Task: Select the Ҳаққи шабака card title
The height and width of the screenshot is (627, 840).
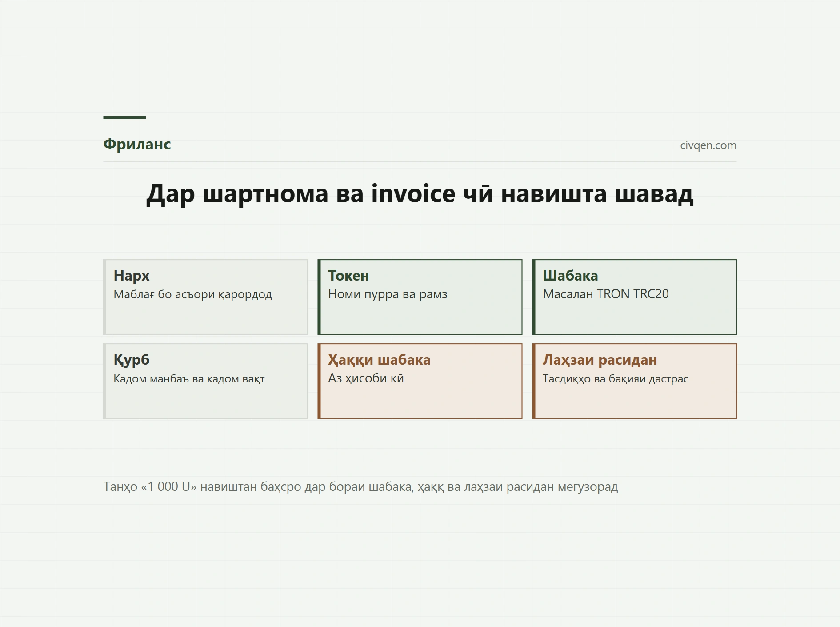Action: (379, 360)
